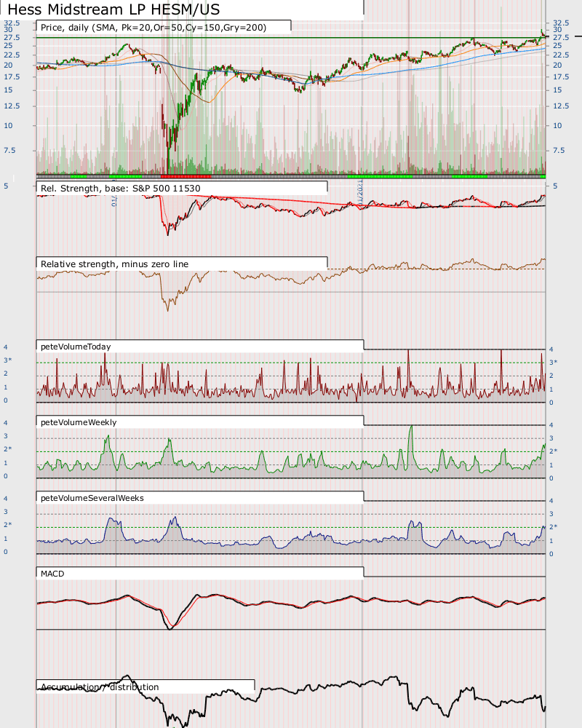Click the 17.5 label on left price axis
Viewport: 582px width, 728px height.
point(12,76)
